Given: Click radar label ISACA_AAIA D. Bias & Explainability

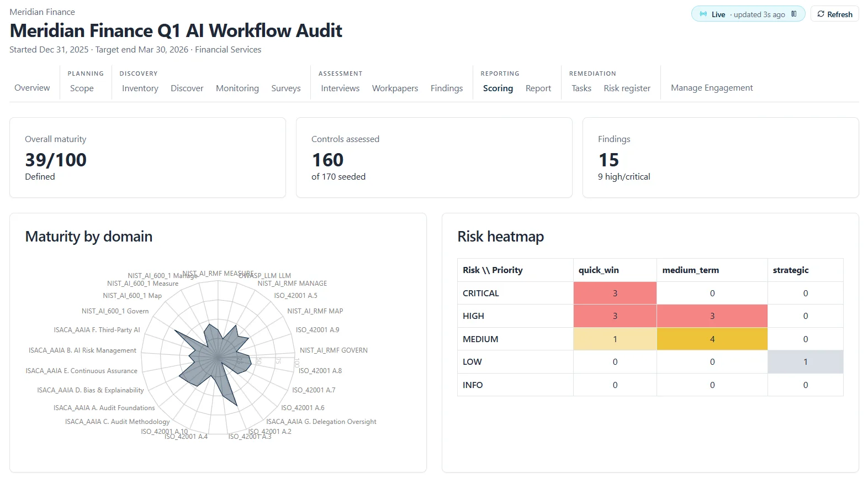Looking at the screenshot, I should pos(91,390).
